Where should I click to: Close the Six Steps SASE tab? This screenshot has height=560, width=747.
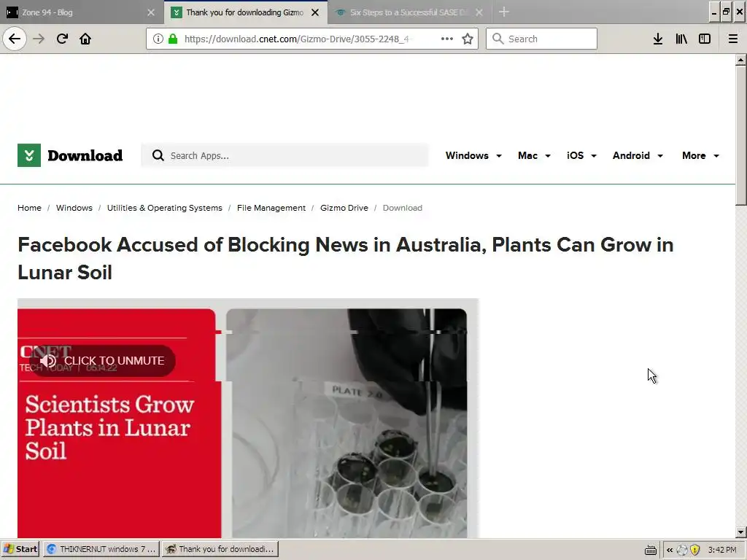tap(479, 12)
